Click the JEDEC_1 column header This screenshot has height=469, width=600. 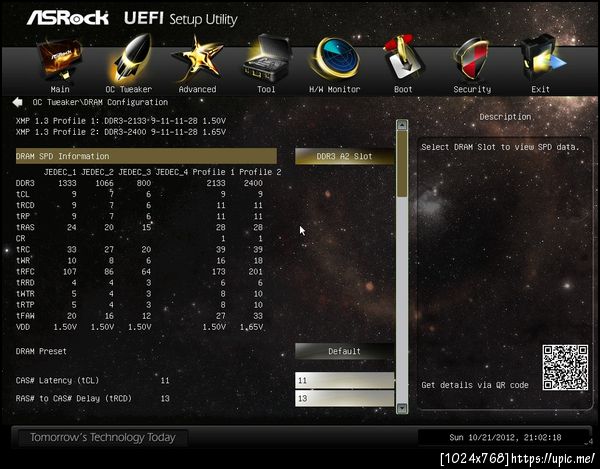click(x=60, y=172)
